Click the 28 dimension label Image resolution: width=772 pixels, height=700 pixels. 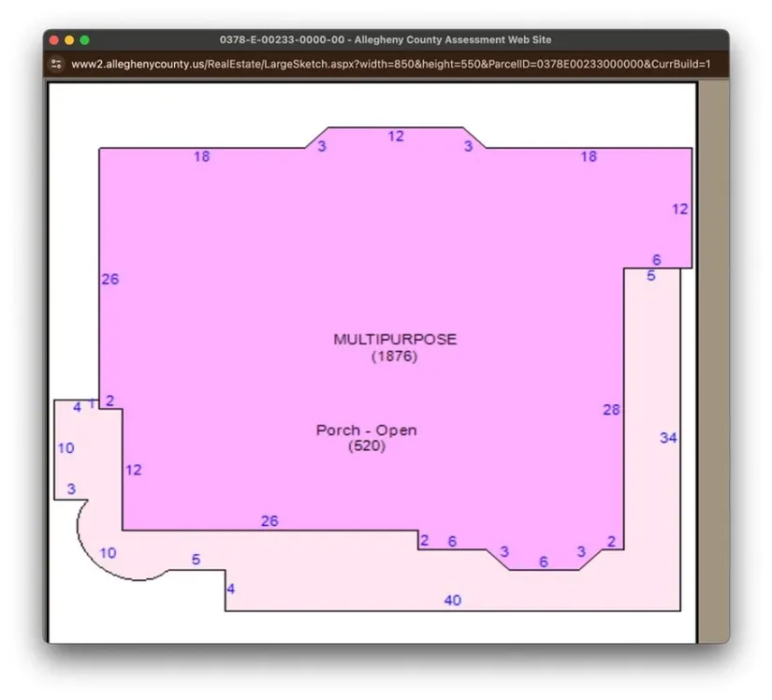click(611, 410)
